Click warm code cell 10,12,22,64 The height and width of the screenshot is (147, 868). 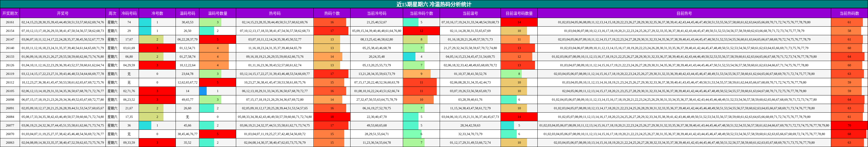point(187,65)
